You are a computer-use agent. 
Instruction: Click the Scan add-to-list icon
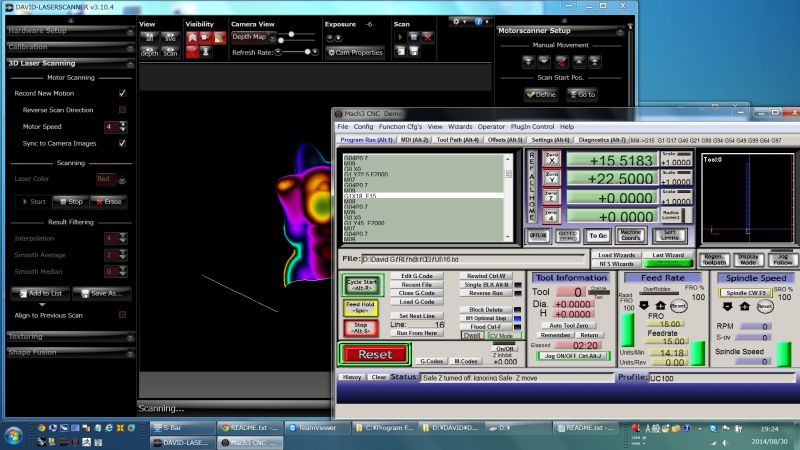coord(400,51)
